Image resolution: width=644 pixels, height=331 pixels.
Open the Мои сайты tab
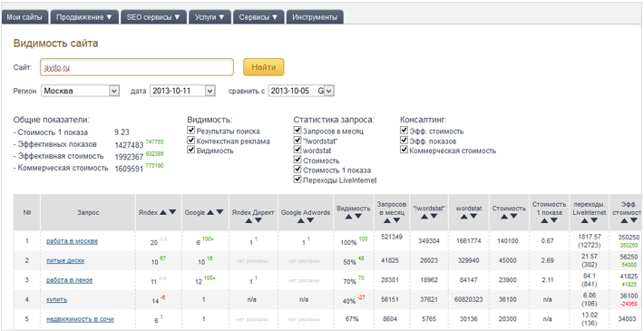click(24, 17)
